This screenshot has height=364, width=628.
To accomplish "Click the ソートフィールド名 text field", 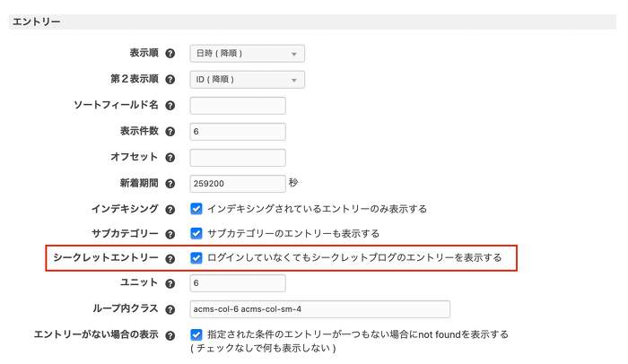I will (238, 106).
